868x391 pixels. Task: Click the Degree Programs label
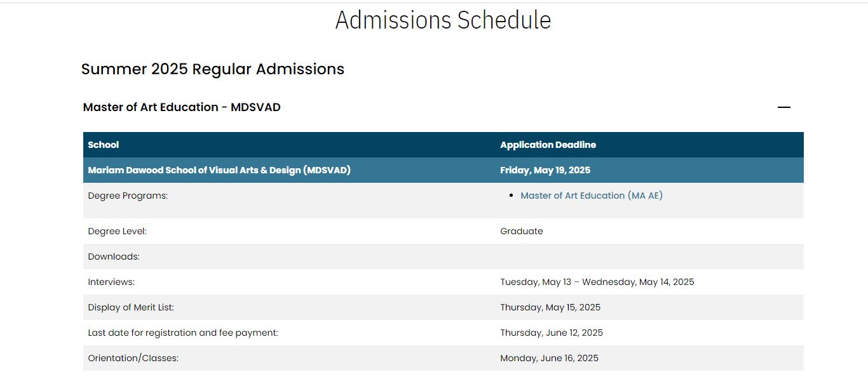(128, 195)
